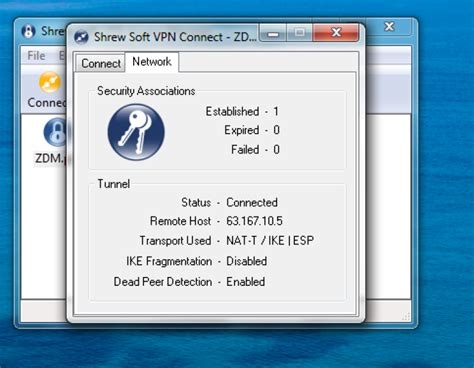Viewport: 474px width, 368px height.
Task: Click the VPN Connect title bar icon
Action: (81, 37)
